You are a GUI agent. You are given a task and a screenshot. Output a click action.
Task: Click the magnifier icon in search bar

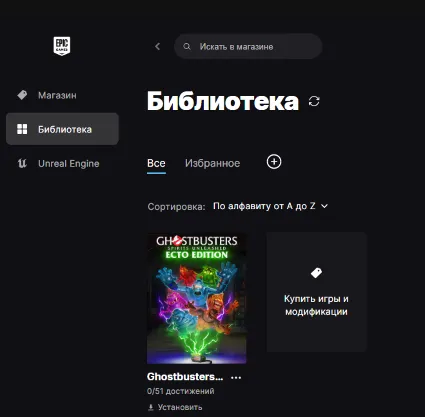(x=187, y=46)
